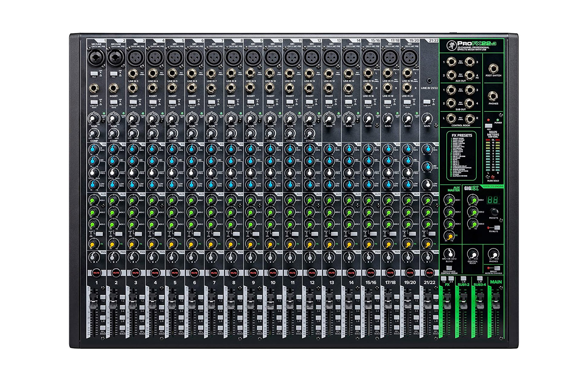Enable LOW CUT on channel 10
This screenshot has height=381, width=588.
click(270, 102)
